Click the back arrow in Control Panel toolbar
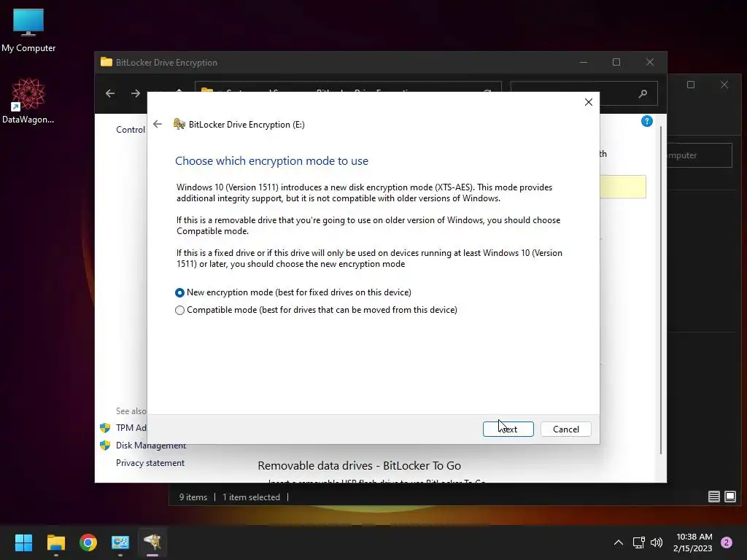This screenshot has width=747, height=560. tap(110, 93)
